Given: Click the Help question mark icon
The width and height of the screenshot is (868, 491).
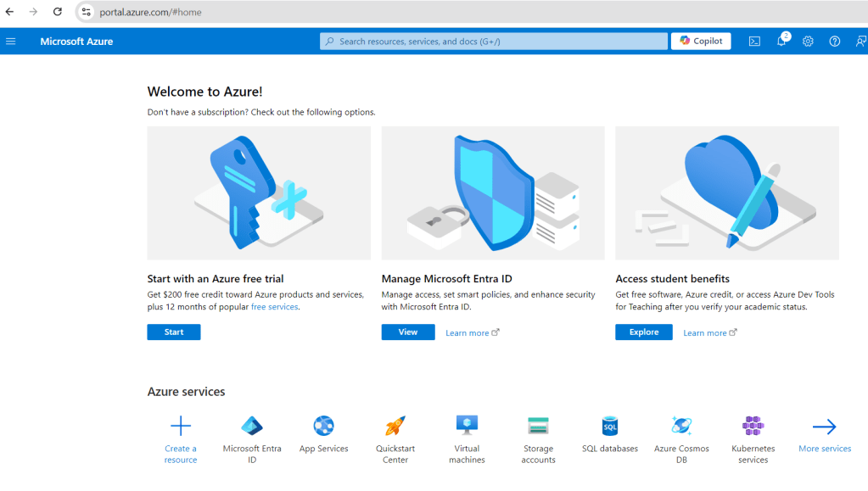Looking at the screenshot, I should 835,42.
